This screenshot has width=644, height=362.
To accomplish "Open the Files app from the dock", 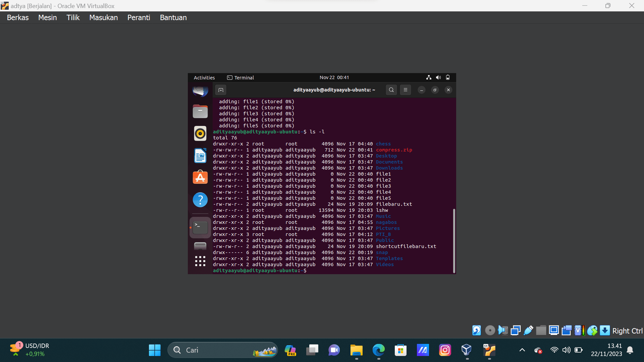I will point(200,111).
